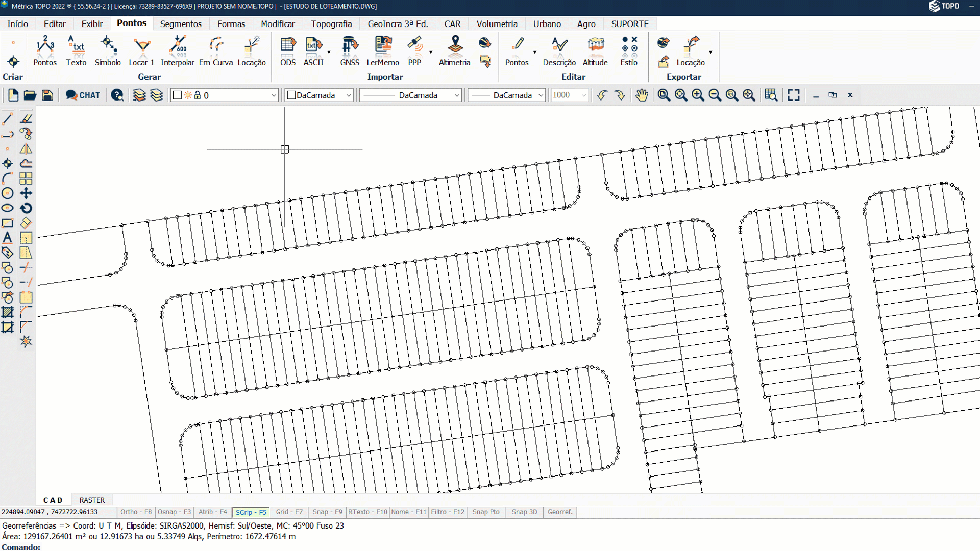Switch to the RASTER tab
The height and width of the screenshot is (551, 980).
tap(92, 500)
